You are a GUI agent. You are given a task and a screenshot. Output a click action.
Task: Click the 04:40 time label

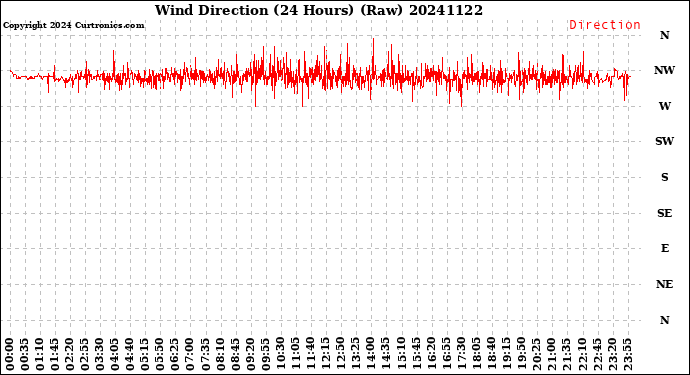[x=130, y=355]
